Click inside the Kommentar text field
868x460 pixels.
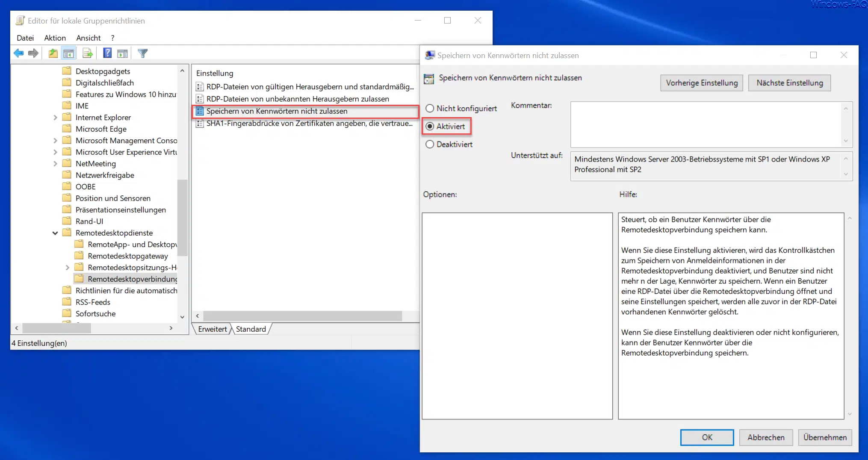[x=706, y=124]
